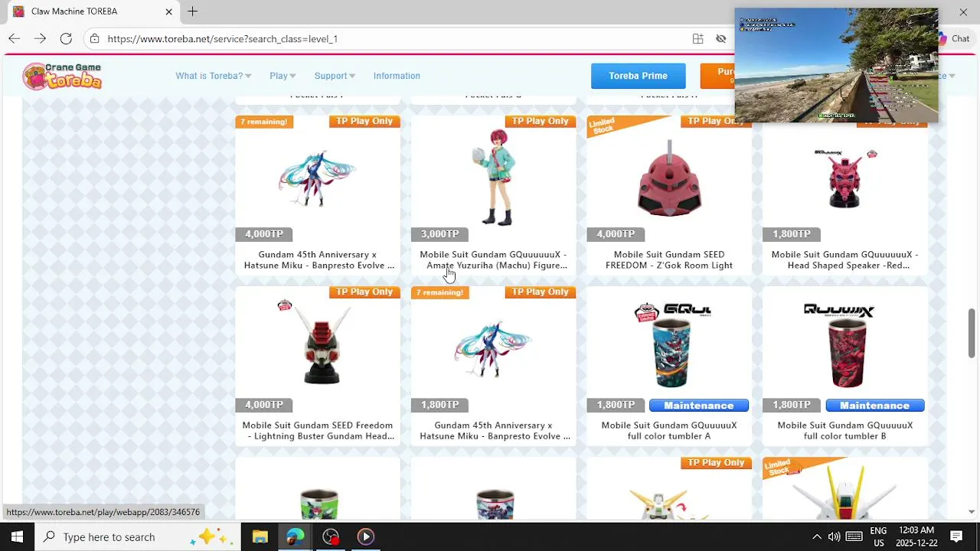Click TP Play Only badge on Amate Yuzuriha
Screen dimensions: 980x551
pos(541,121)
